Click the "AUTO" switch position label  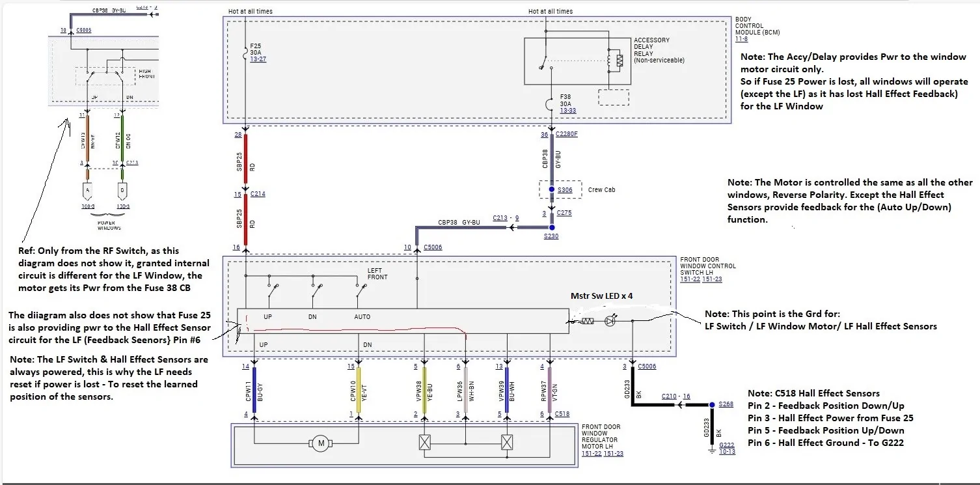click(362, 317)
